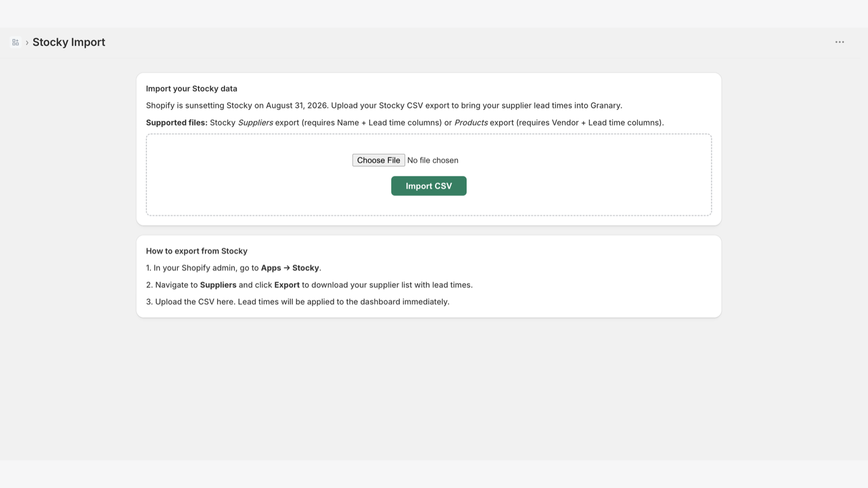Open the apps grid icon in breadcrumb
The height and width of the screenshot is (488, 868).
pos(15,42)
